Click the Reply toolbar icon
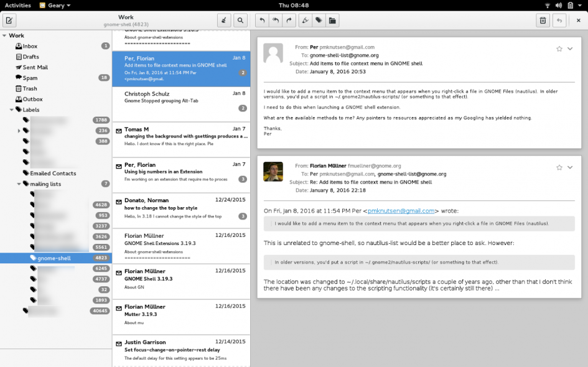Image resolution: width=588 pixels, height=367 pixels. point(261,20)
